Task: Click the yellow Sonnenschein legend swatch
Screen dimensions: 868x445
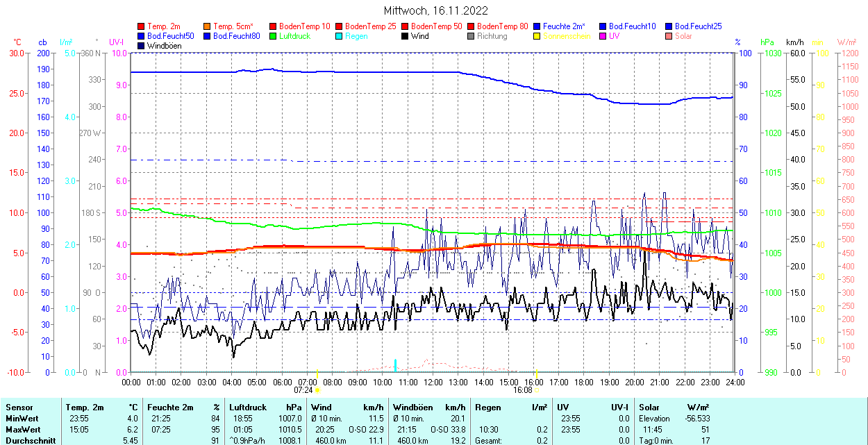Action: (x=537, y=36)
